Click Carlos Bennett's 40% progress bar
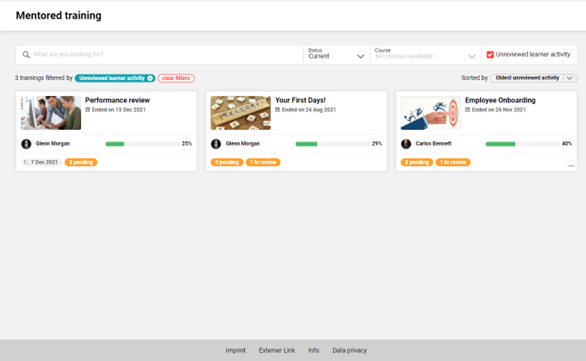 (x=522, y=144)
